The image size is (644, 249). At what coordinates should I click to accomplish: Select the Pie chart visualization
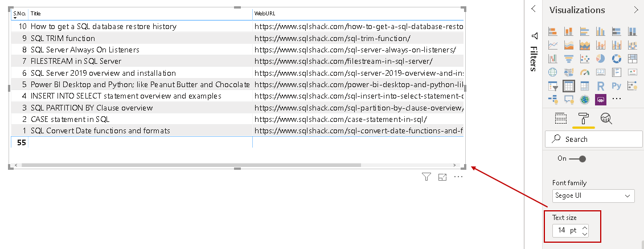point(600,58)
